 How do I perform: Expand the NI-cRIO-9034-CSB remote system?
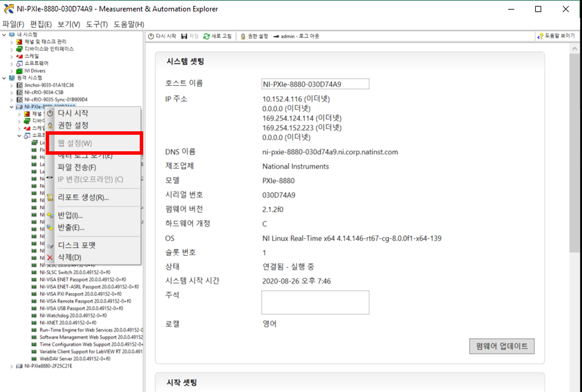[x=12, y=92]
